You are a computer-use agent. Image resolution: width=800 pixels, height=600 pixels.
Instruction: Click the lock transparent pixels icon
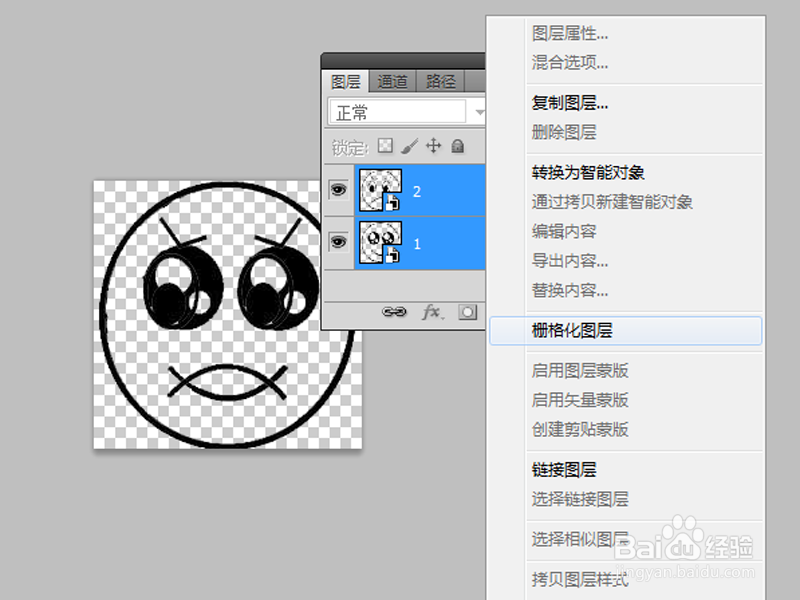385,146
